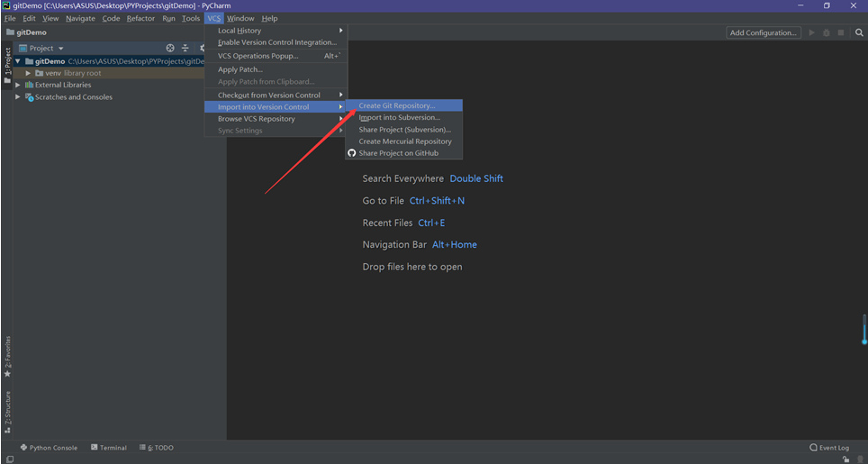Click the Locate/Scroll from Source target icon
The height and width of the screenshot is (464, 868).
(x=170, y=48)
